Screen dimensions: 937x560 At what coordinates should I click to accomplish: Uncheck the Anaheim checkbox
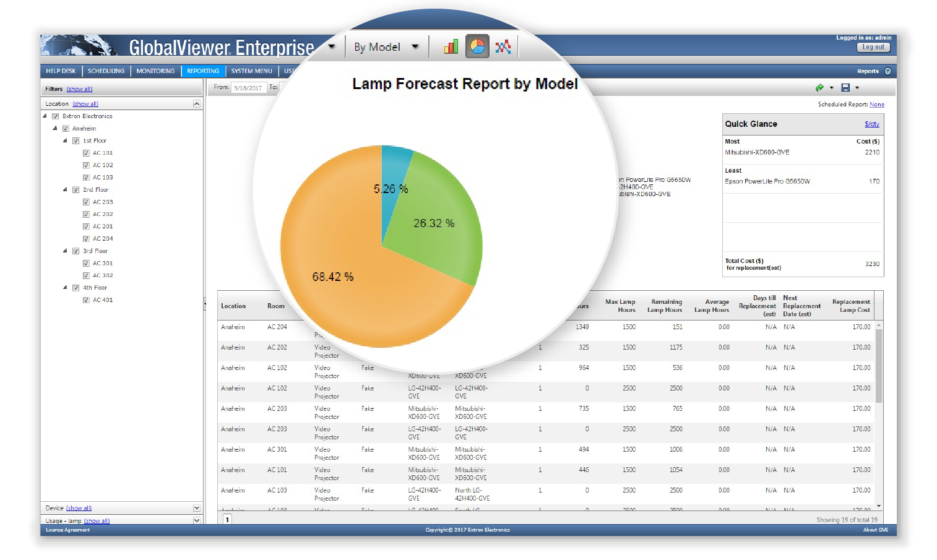66,128
